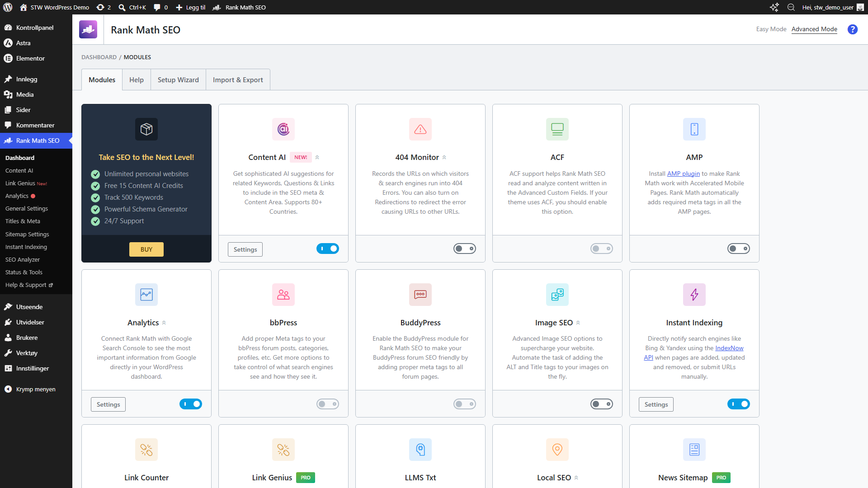Open Rank Math SEO admin bar menu
Viewport: 868px width, 488px height.
coord(239,7)
